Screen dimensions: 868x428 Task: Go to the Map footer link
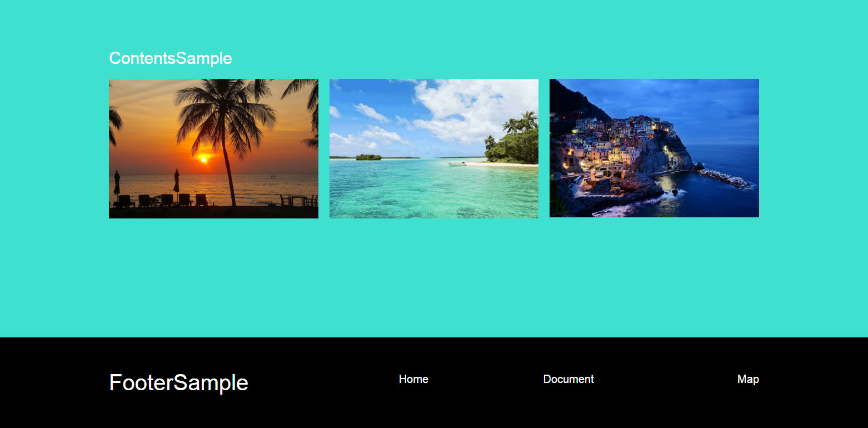748,379
